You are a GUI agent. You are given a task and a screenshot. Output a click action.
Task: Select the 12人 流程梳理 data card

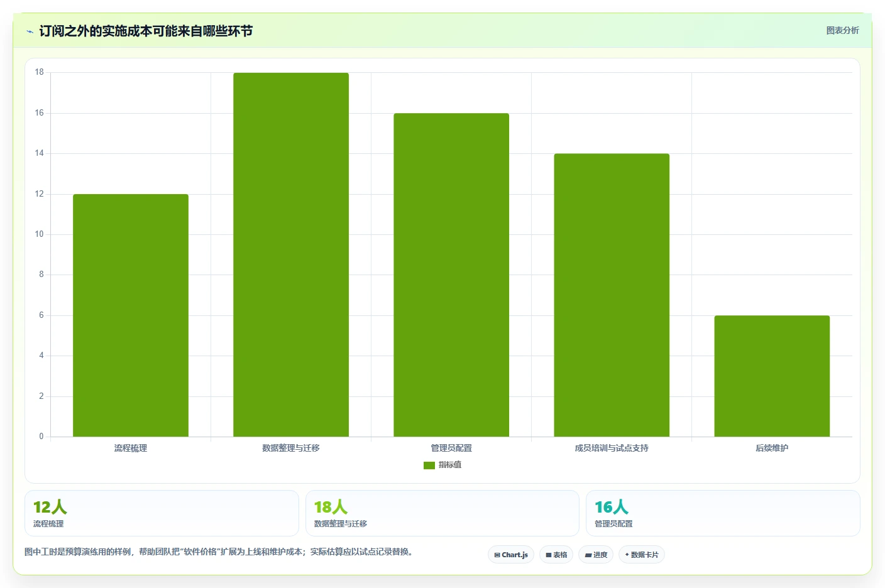click(x=162, y=513)
